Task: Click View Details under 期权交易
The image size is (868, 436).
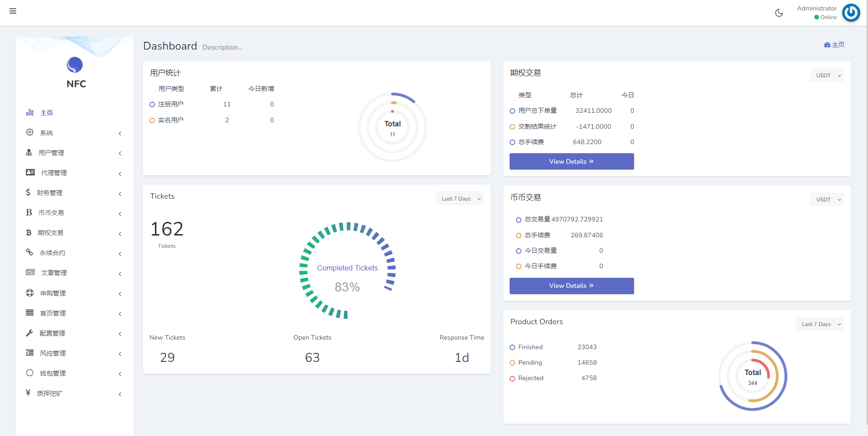Action: pos(571,161)
